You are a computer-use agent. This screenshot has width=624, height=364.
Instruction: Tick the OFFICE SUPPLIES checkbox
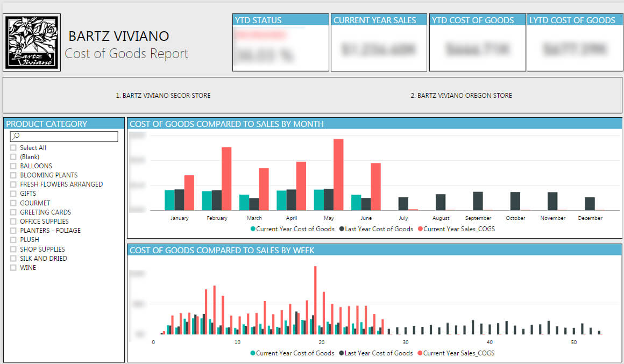[x=13, y=221]
